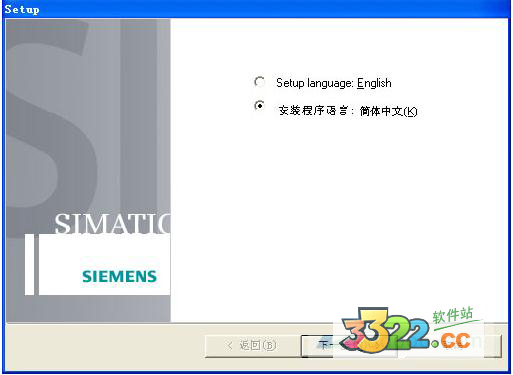
Task: Click the teal SIEMENS logo
Action: [x=119, y=276]
